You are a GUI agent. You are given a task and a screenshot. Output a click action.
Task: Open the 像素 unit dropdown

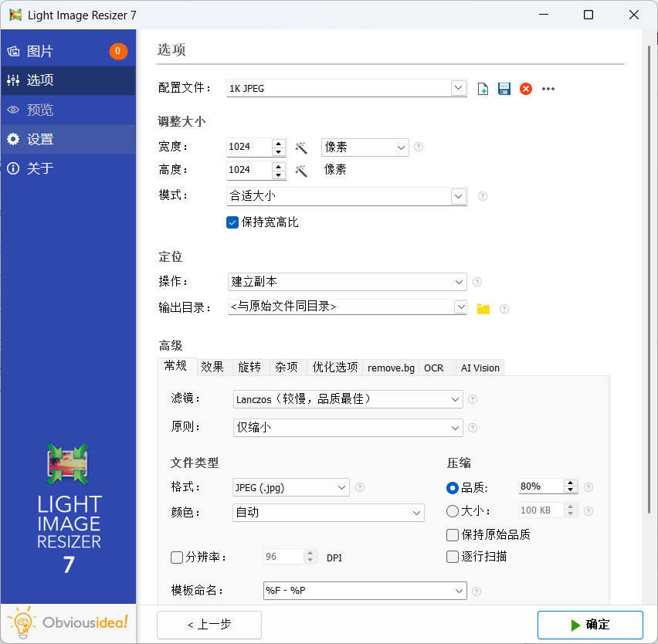(365, 147)
